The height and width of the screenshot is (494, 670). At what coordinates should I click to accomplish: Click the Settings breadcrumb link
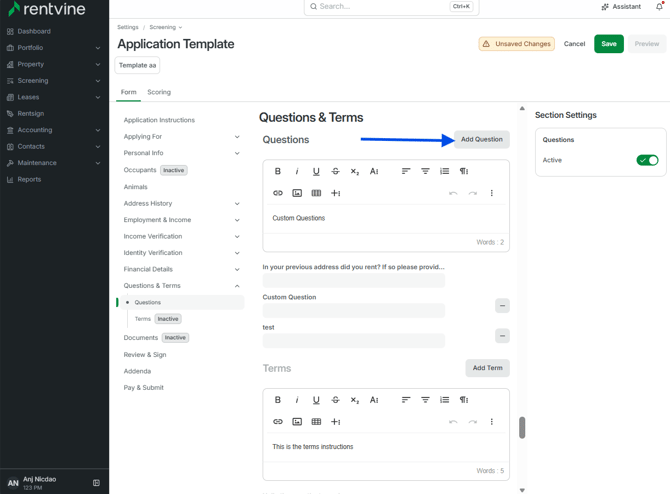[x=128, y=27]
